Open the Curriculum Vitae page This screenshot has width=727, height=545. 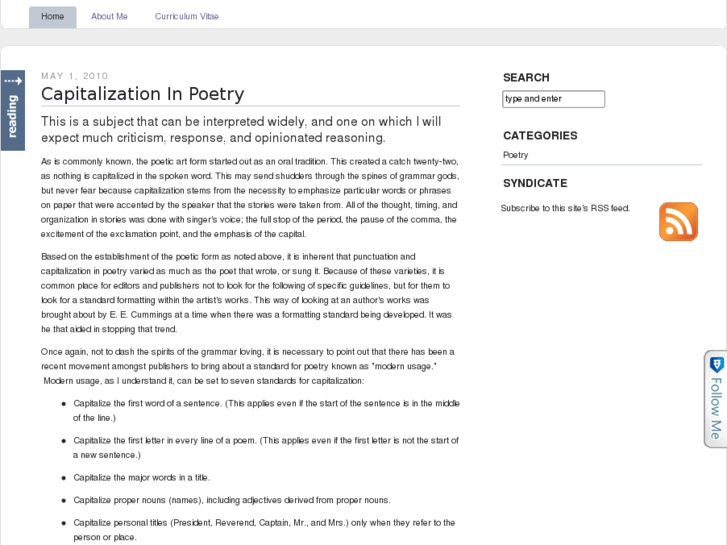click(187, 17)
